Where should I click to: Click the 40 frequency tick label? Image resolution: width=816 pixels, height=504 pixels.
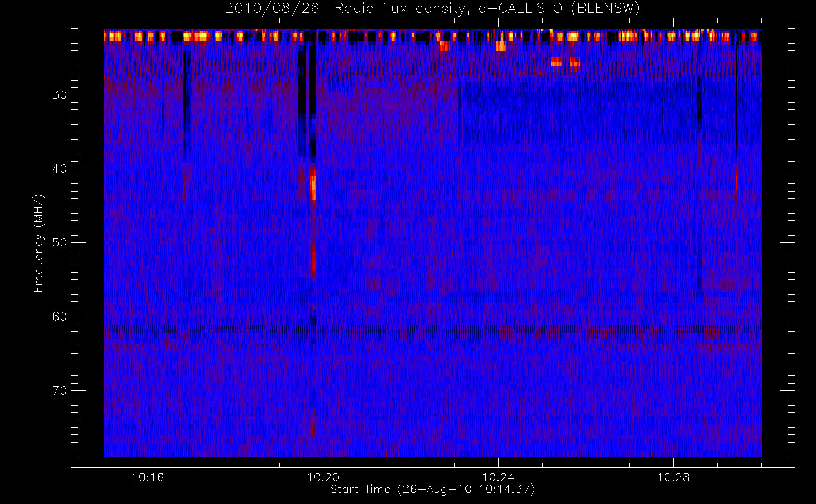click(x=60, y=169)
